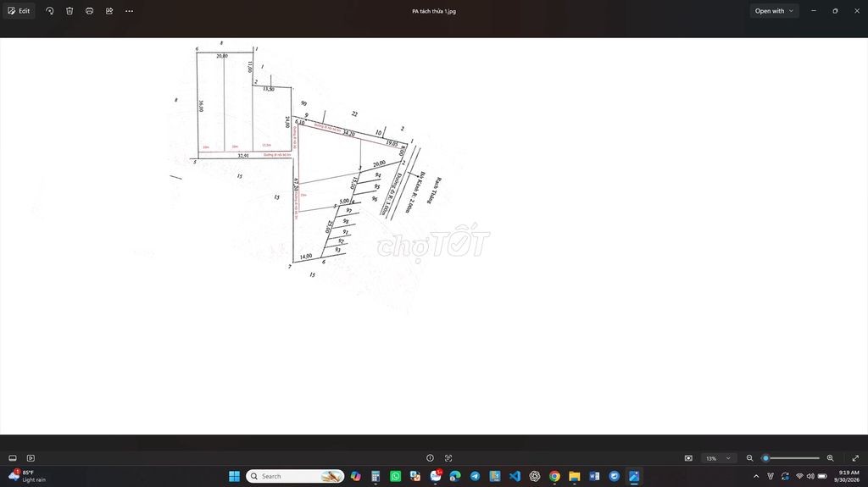This screenshot has height=487, width=868.
Task: Open the Edit image tool
Action: pos(19,11)
